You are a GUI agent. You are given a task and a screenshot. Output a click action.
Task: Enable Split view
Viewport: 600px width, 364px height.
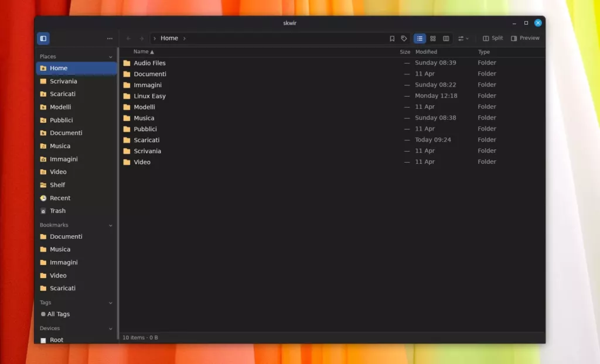[x=493, y=38]
